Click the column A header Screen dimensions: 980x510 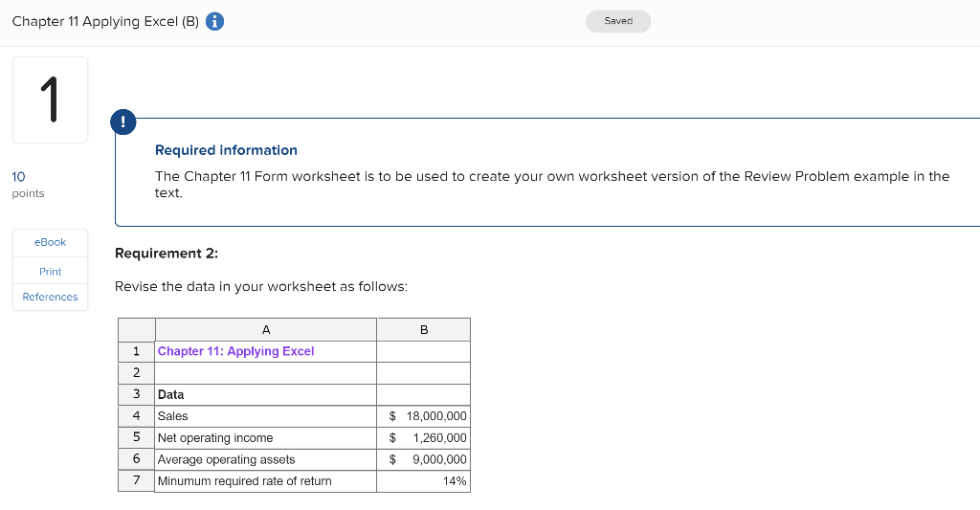(x=266, y=329)
